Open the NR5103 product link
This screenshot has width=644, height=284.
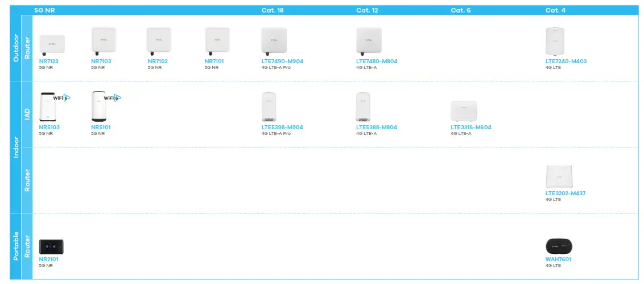point(49,127)
